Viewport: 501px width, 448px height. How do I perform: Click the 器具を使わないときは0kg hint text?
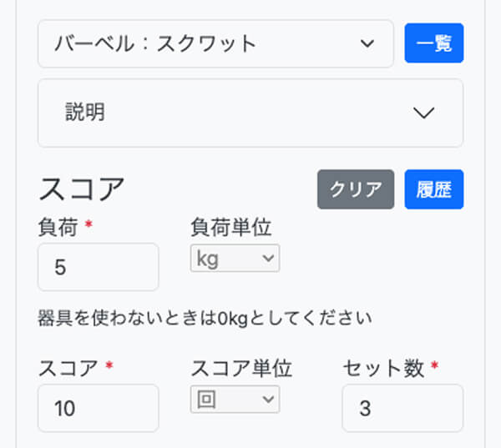click(205, 318)
